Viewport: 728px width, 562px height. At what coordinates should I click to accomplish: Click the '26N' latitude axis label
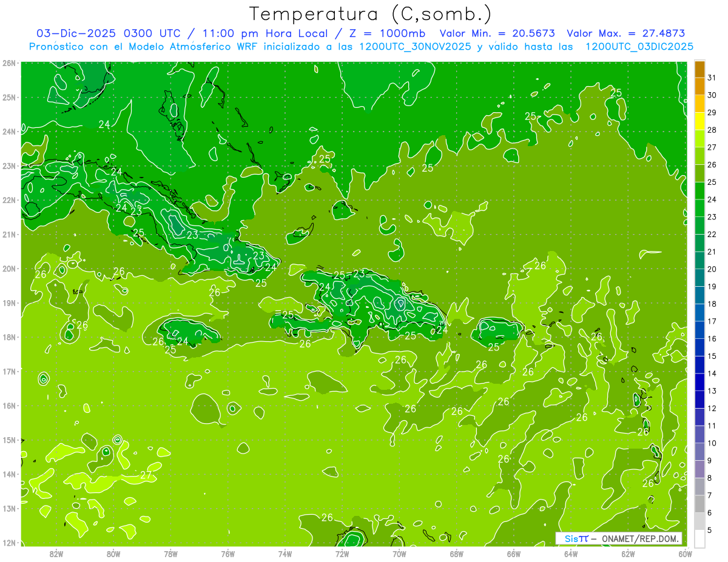9,63
